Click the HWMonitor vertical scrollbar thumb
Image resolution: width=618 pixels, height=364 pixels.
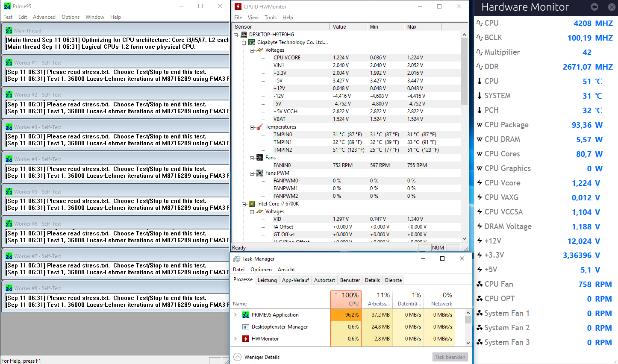(465, 71)
